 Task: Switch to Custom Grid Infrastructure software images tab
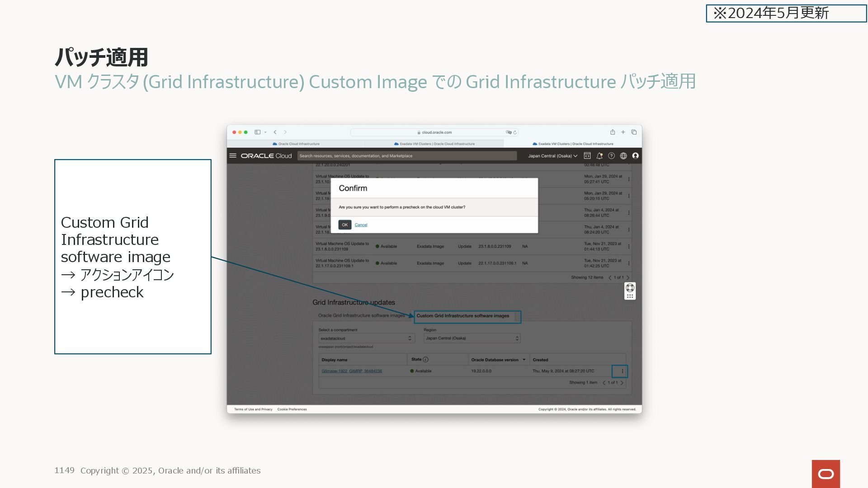pos(462,316)
